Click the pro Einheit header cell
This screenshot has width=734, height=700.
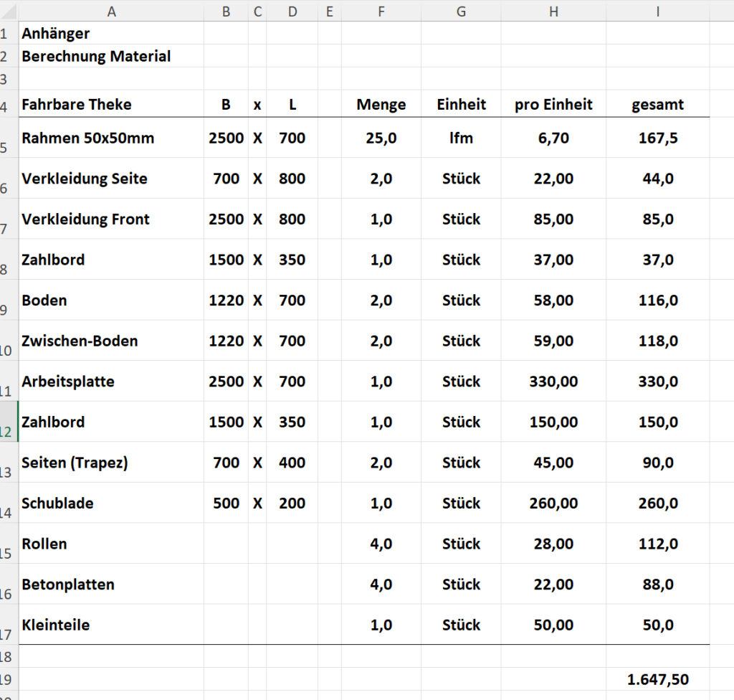point(553,104)
